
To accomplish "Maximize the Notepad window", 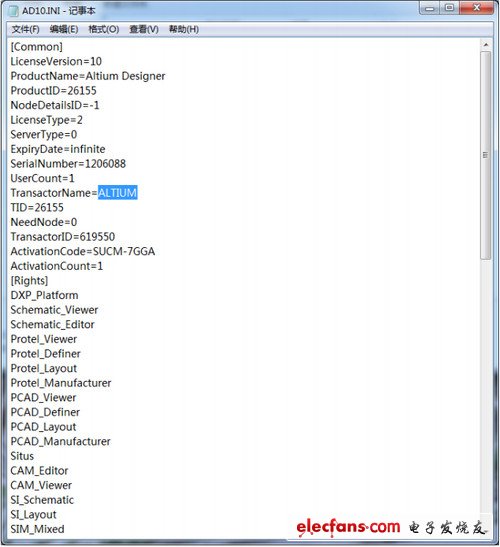I will (449, 8).
